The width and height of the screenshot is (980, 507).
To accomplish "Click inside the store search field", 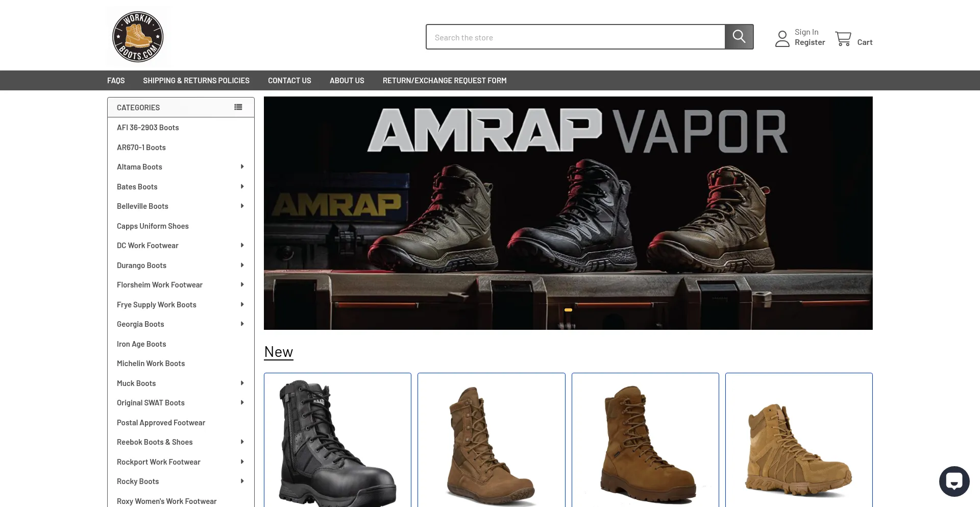I will point(561,36).
